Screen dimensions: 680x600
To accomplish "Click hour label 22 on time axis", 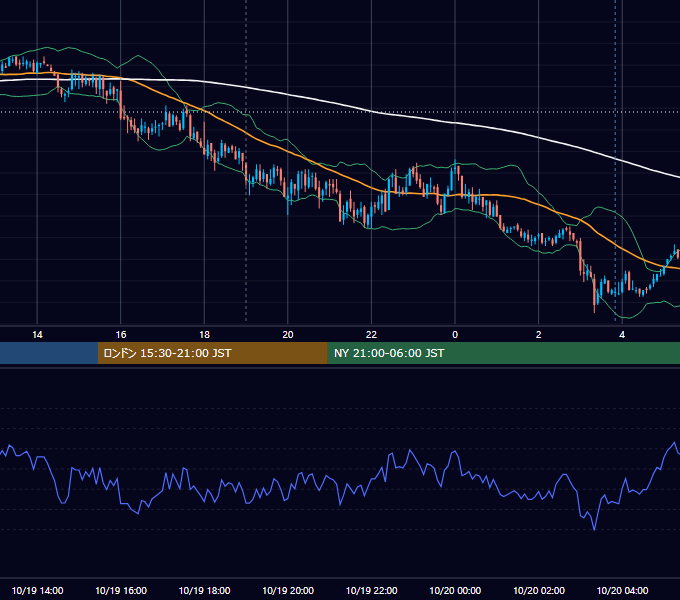I will pos(371,335).
